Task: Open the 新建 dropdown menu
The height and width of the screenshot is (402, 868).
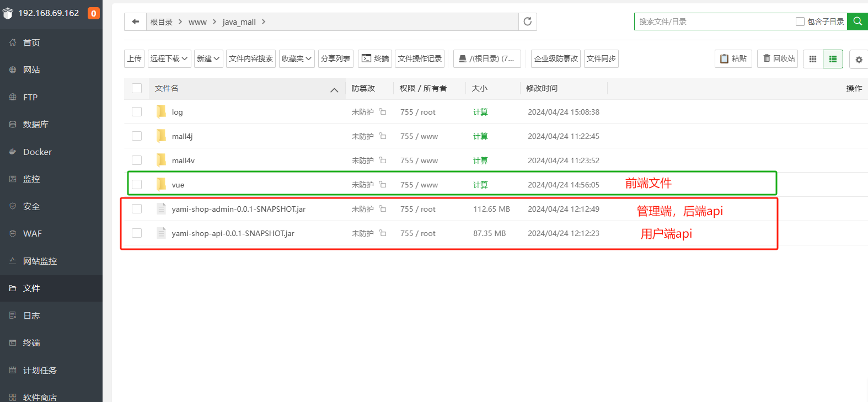Action: tap(209, 58)
